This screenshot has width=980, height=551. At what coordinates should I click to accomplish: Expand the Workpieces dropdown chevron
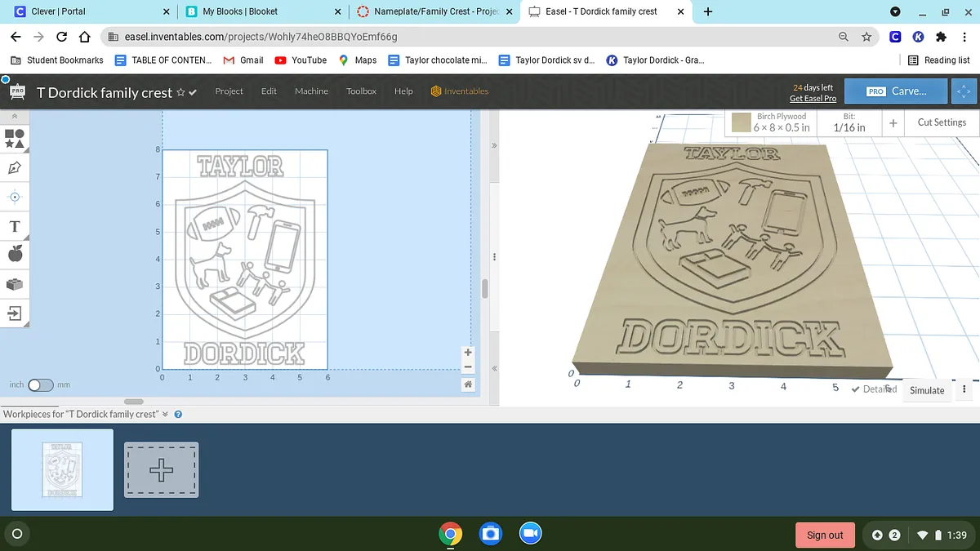pos(166,414)
